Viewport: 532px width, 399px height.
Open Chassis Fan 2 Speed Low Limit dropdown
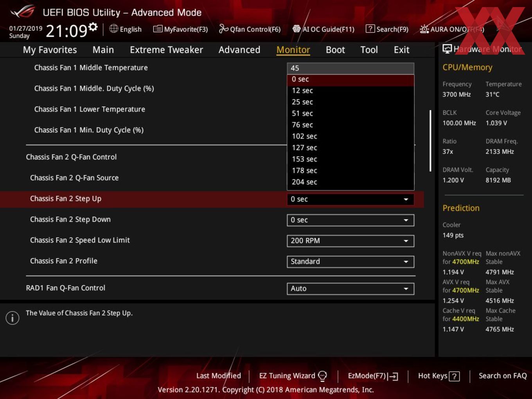coord(350,241)
